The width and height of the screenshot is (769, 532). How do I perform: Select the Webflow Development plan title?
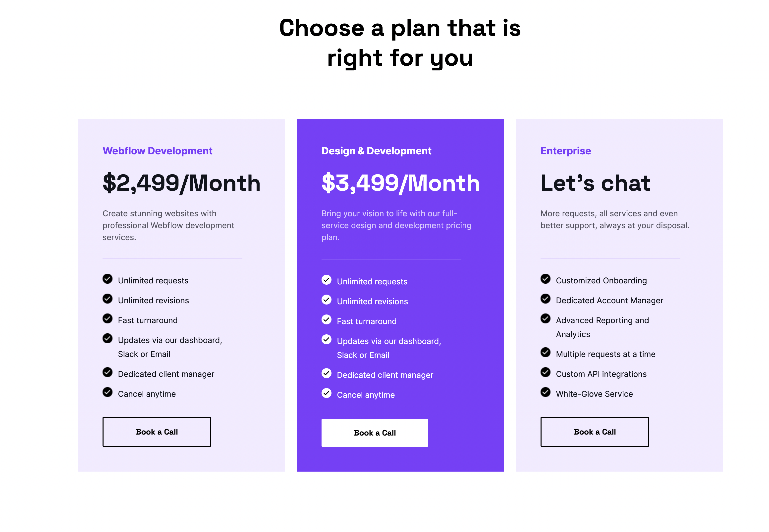click(x=157, y=151)
